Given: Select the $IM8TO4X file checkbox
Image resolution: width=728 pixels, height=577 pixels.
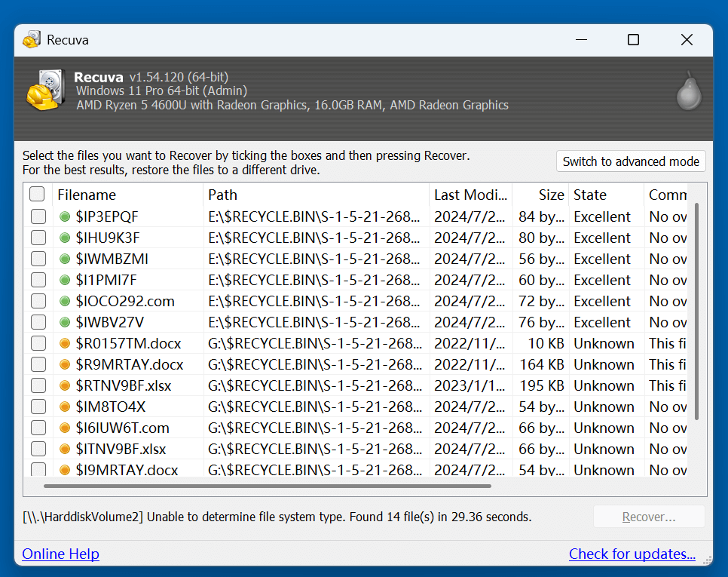Looking at the screenshot, I should (x=38, y=407).
